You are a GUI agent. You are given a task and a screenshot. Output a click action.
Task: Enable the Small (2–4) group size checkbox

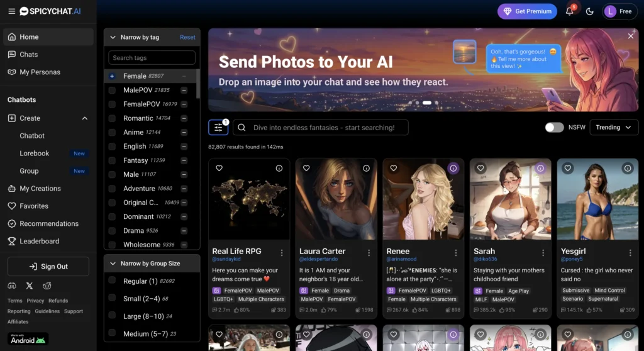coord(112,299)
